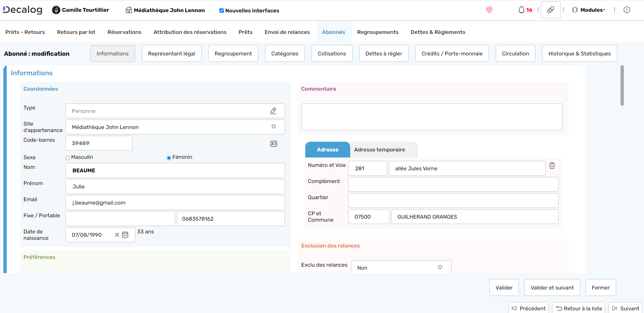Open the information icon at top right
The image size is (644, 313).
(627, 10)
